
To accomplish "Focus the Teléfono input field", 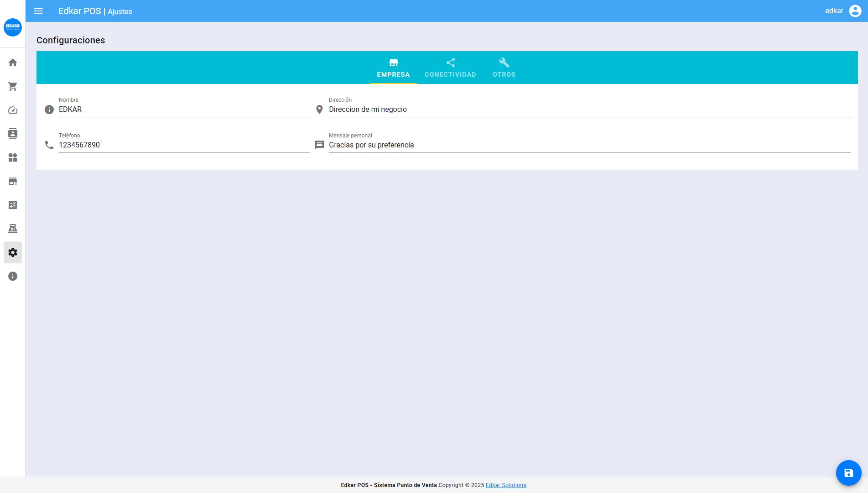I will [x=184, y=145].
